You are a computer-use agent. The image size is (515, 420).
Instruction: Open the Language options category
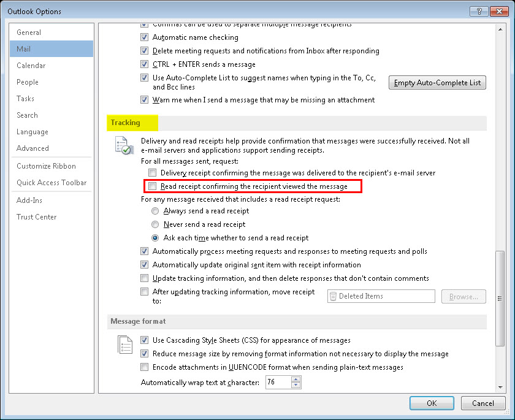click(x=51, y=132)
